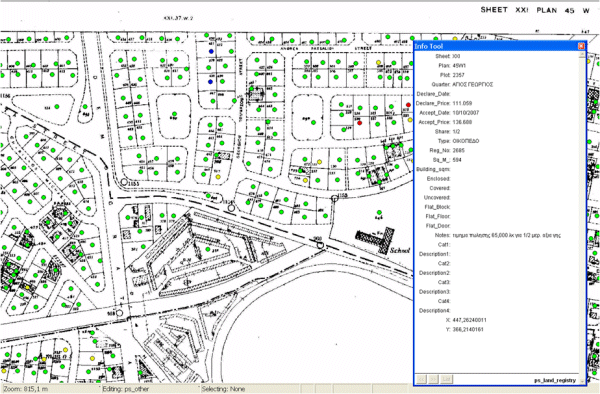Click the 'Description1:' field label

click(x=435, y=254)
